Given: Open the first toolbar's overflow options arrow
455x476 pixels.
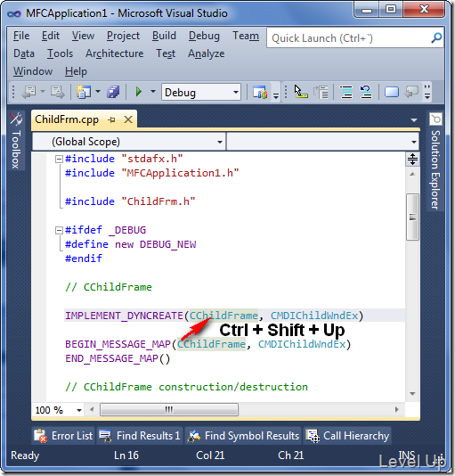Looking at the screenshot, I should tap(276, 95).
